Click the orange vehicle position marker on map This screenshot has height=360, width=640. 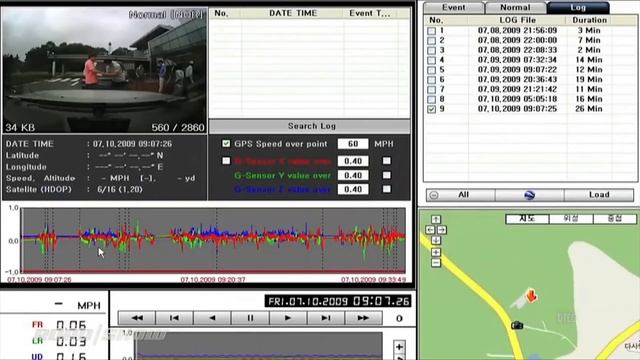click(x=531, y=295)
